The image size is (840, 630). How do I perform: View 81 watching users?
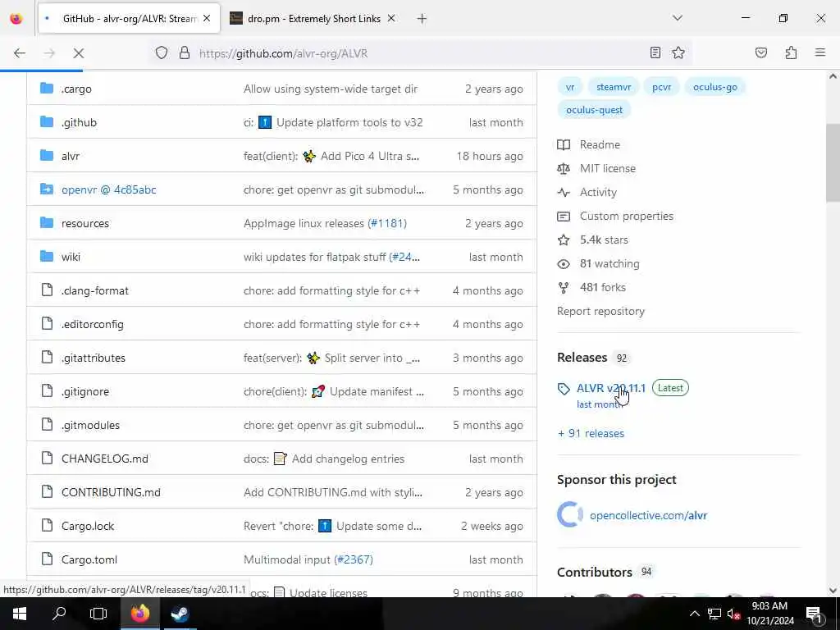coord(609,263)
